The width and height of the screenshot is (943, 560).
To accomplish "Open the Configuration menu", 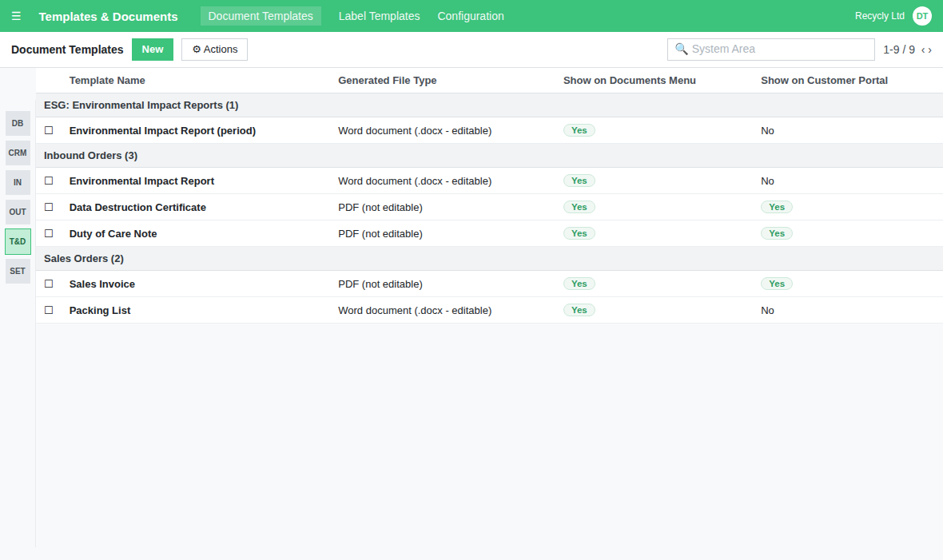I will 471,16.
